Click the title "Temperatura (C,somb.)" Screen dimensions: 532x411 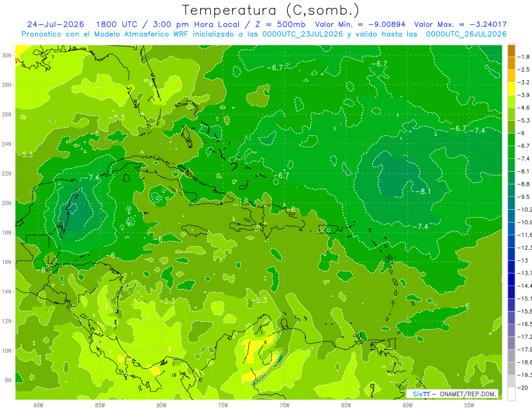pos(271,10)
